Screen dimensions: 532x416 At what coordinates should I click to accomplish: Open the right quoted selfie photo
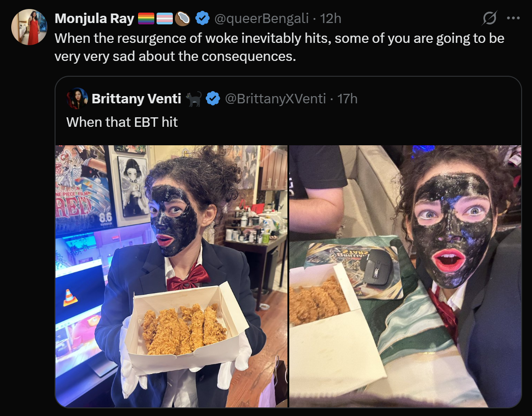click(x=405, y=276)
